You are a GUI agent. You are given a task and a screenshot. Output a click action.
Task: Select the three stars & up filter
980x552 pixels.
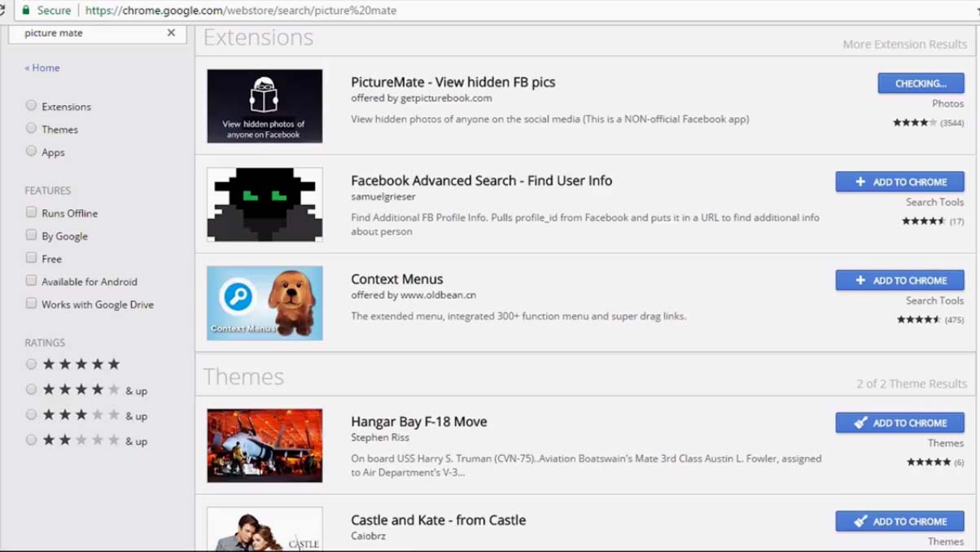tap(31, 415)
